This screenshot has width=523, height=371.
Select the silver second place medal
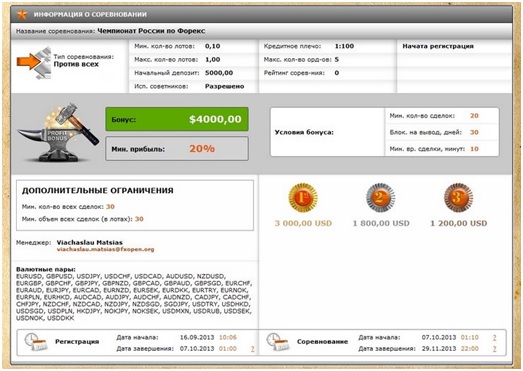click(381, 198)
